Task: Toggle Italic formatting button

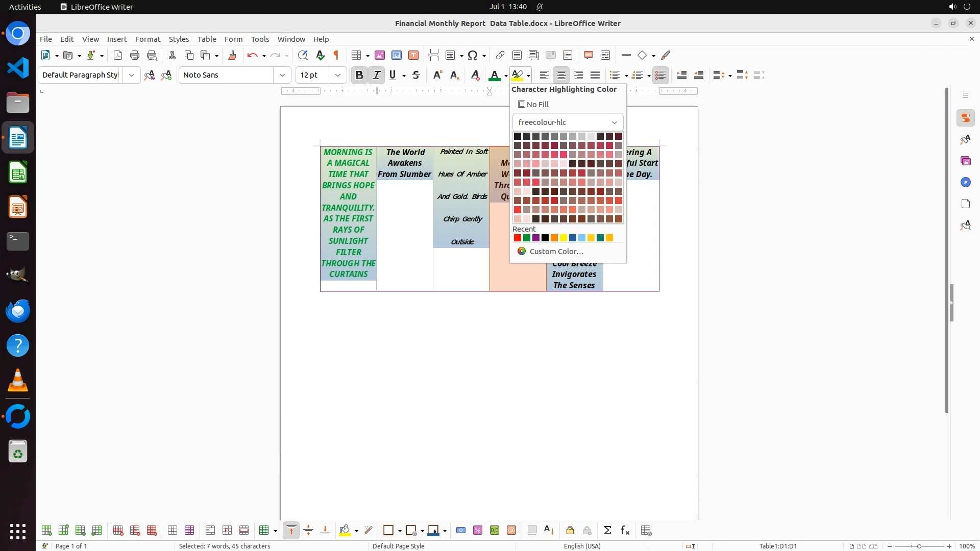Action: (377, 76)
